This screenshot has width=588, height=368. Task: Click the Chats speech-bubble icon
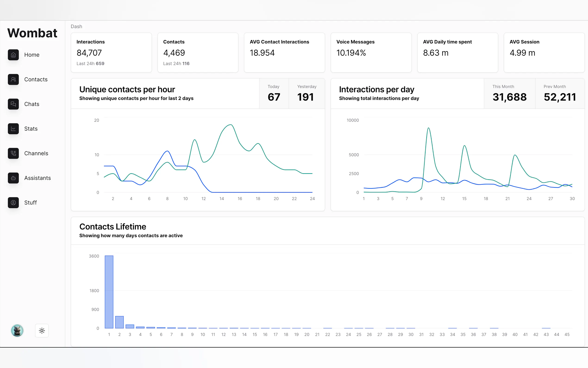[13, 104]
